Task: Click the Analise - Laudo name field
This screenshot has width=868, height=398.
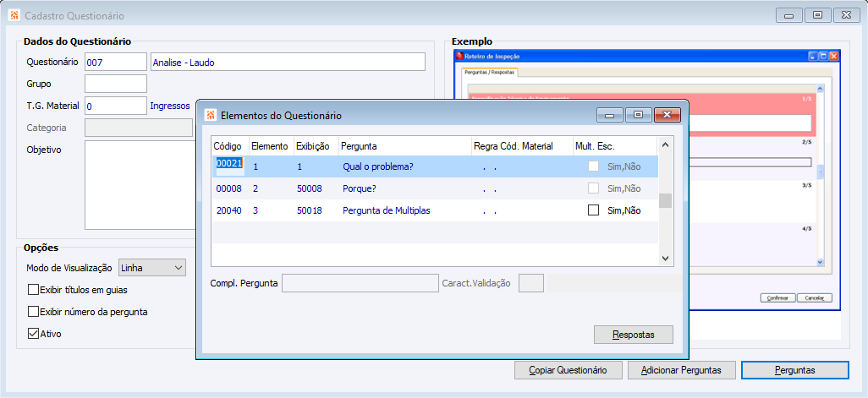Action: tap(288, 62)
